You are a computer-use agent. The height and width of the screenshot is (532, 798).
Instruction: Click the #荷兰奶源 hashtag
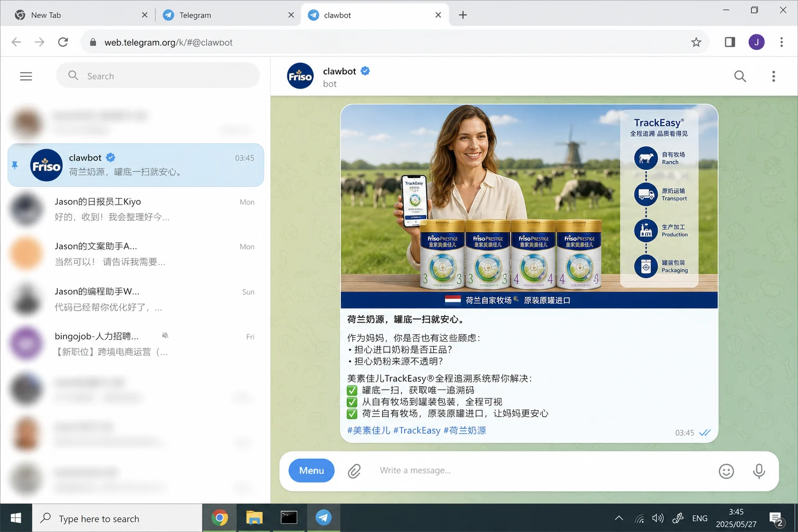coord(464,430)
